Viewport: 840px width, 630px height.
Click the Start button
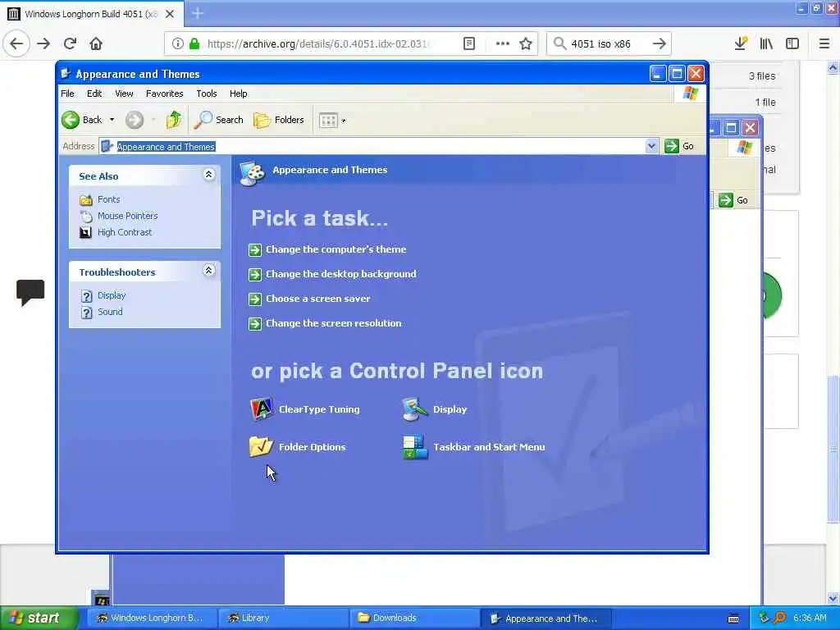pyautogui.click(x=39, y=618)
